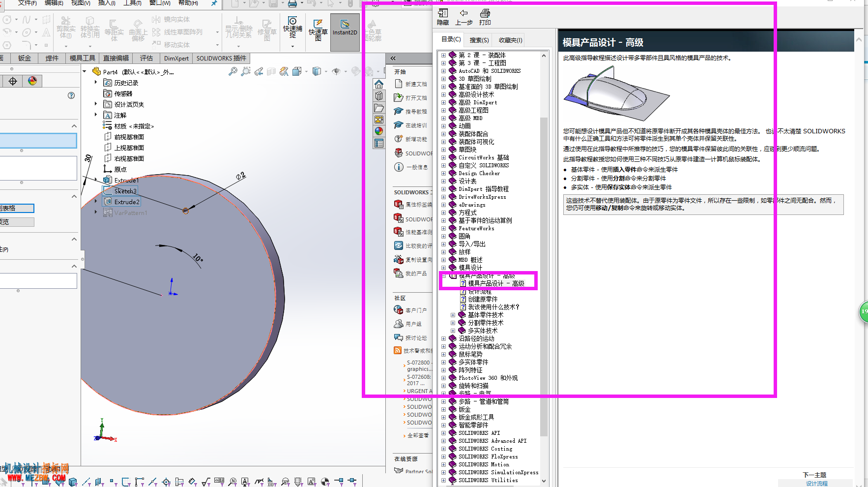Click the print icon in top toolbar
The width and height of the screenshot is (868, 487).
coord(292,3)
